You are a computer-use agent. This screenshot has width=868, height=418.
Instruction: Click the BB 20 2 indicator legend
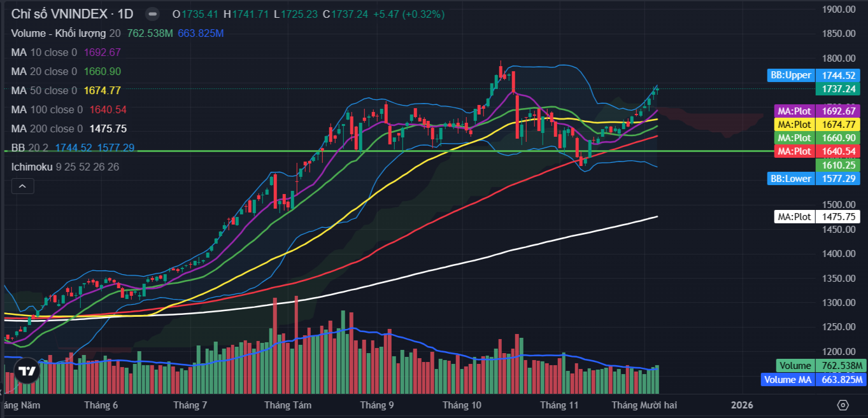coord(30,148)
